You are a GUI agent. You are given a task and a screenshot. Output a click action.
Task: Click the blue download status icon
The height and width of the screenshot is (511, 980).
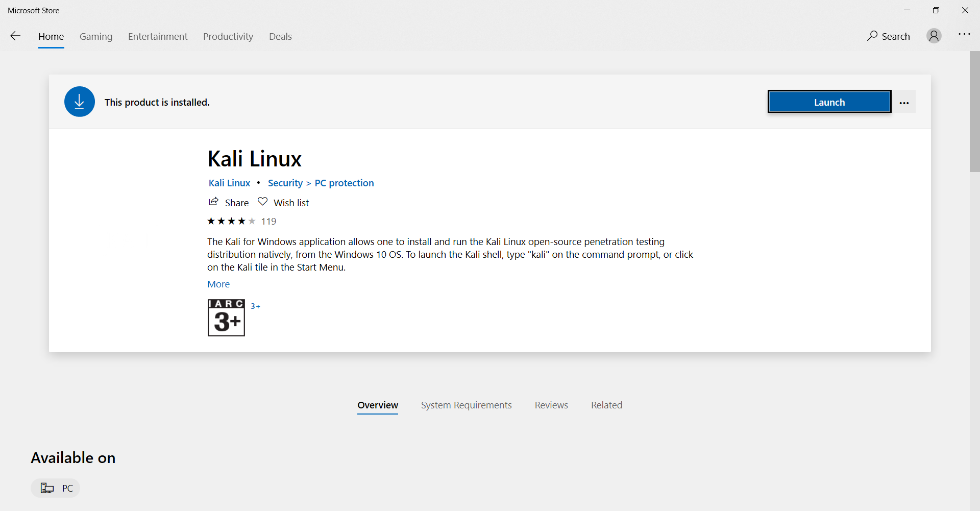80,102
